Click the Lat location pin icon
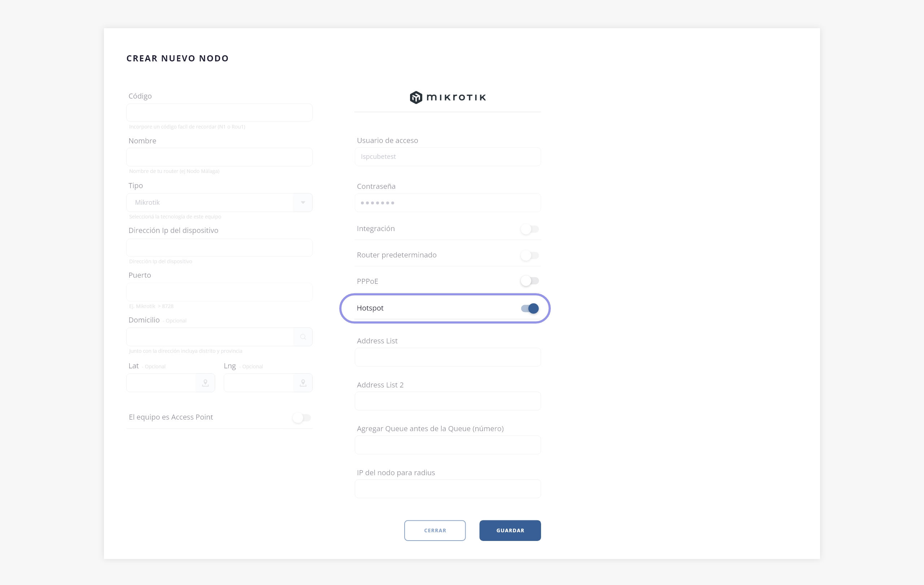 point(205,383)
